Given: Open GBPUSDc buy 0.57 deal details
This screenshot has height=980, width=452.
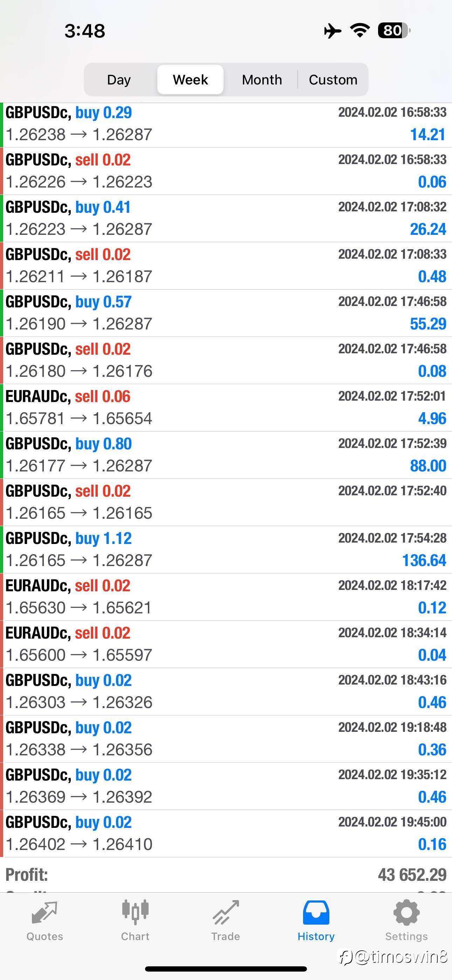Looking at the screenshot, I should tap(226, 313).
